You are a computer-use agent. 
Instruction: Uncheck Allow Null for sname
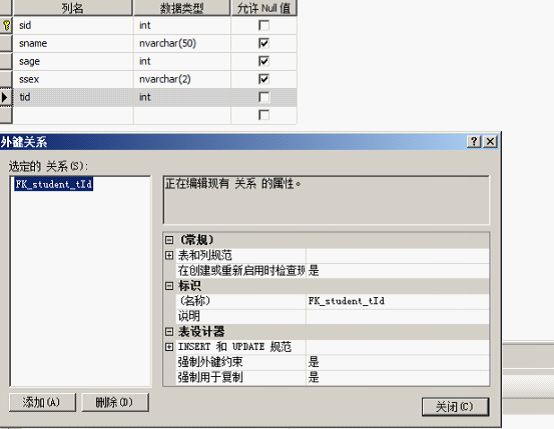point(264,43)
